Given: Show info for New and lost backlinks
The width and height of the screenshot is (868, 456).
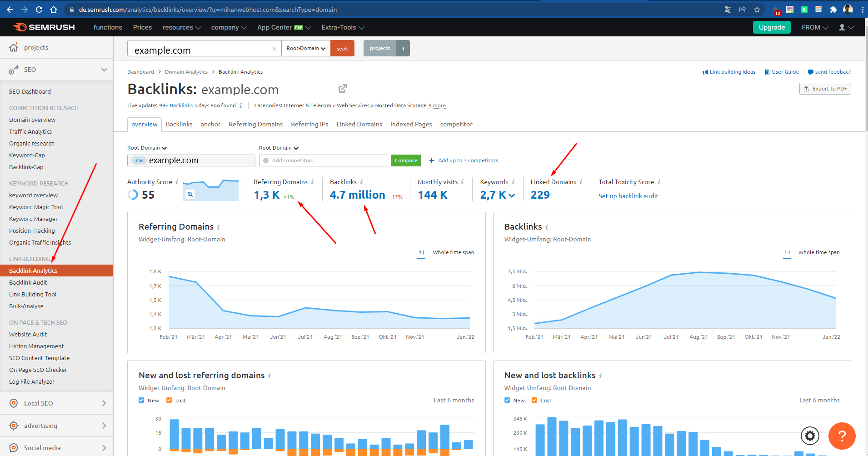Looking at the screenshot, I should coord(600,376).
